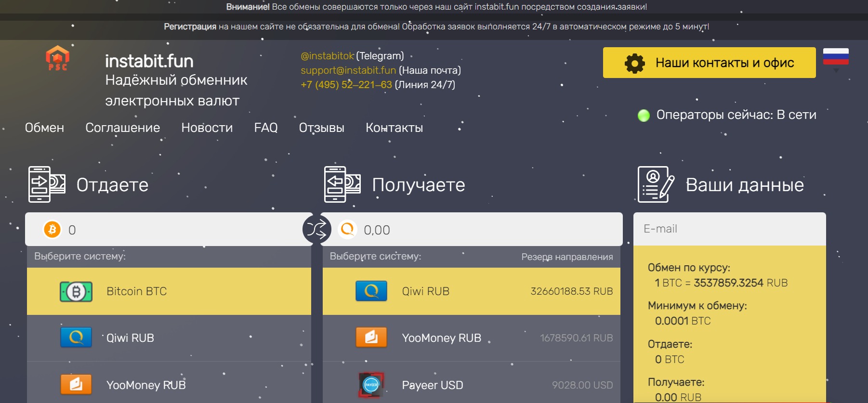Click the exchange rate 3537859.3254 RUB
Screen dimensions: 868x403
[x=740, y=283]
